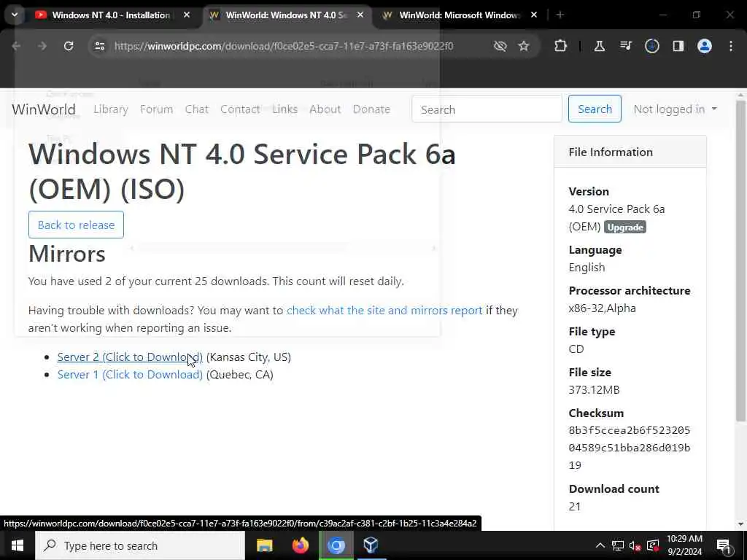The image size is (747, 560).
Task: Download from Server 1 Quebec mirror
Action: (130, 375)
